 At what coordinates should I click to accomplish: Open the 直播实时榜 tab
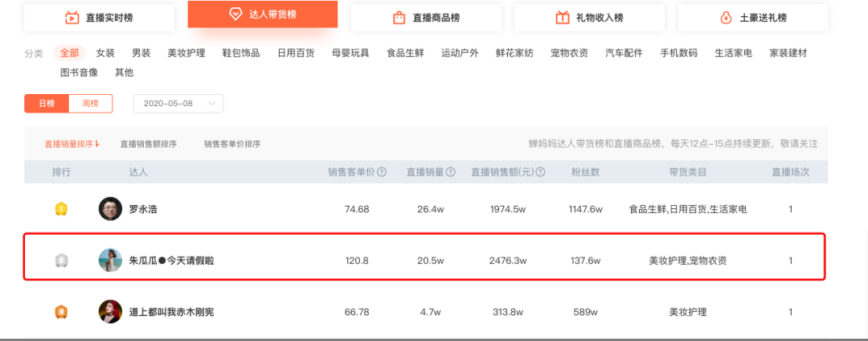100,17
